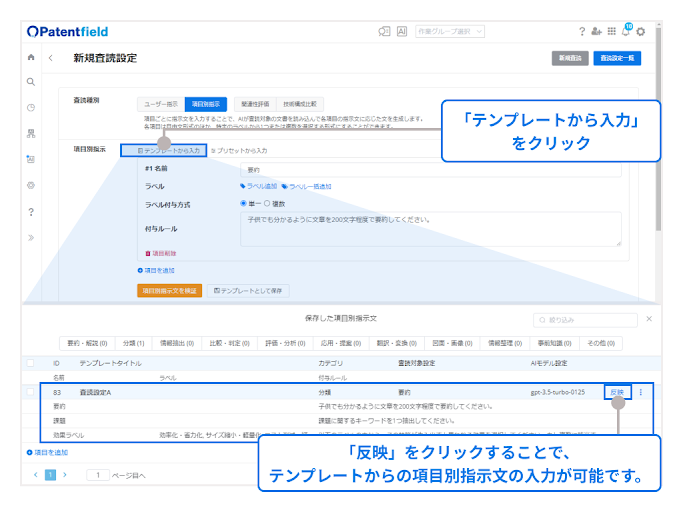Tick the checkbox for template row 83
Viewport: 683px width, 512px height.
tap(30, 393)
